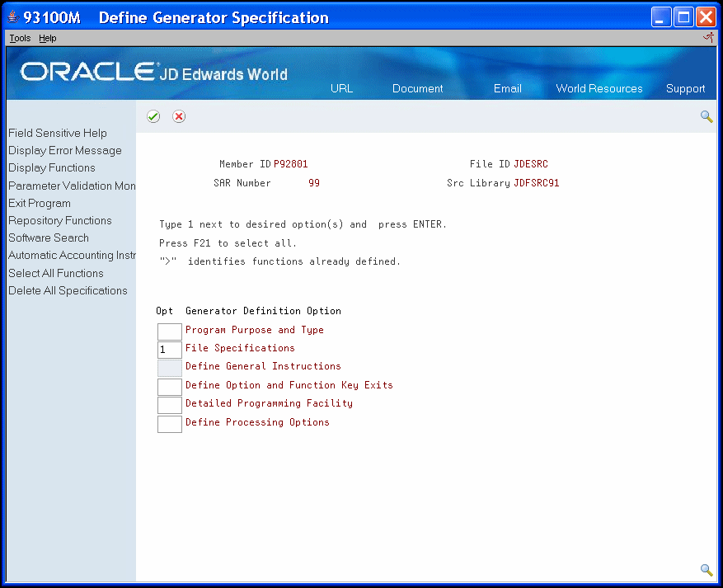Focus the Program Purpose and Type option field

point(169,332)
